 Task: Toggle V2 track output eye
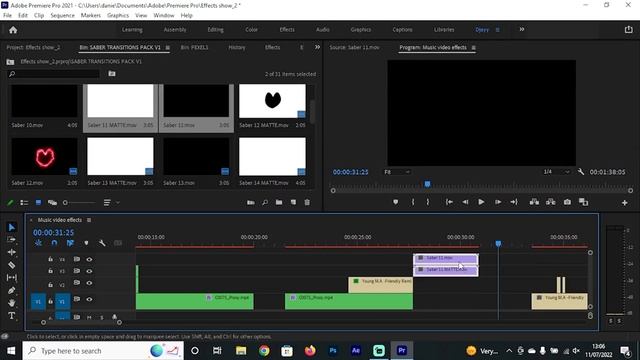click(89, 283)
